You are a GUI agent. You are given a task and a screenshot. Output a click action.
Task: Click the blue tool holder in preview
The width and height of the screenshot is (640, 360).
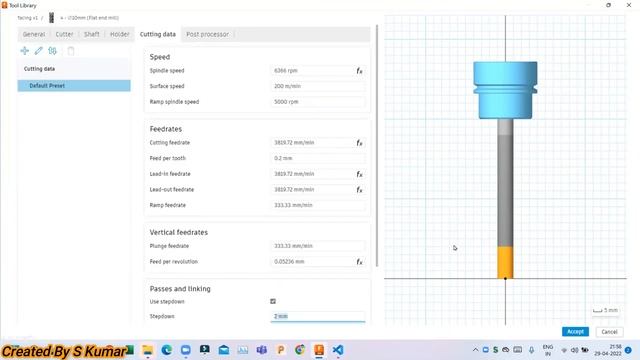(x=505, y=90)
